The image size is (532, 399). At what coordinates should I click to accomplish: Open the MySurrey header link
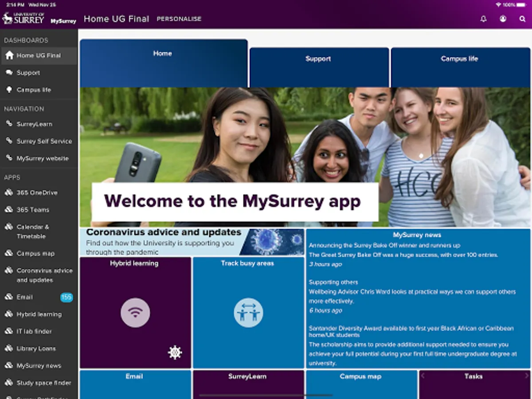point(63,21)
